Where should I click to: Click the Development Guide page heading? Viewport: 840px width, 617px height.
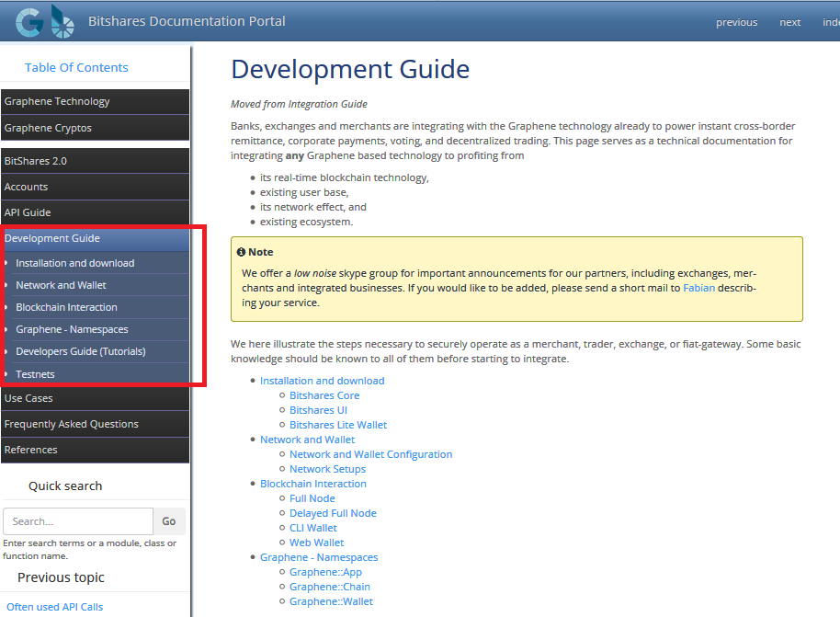tap(350, 69)
